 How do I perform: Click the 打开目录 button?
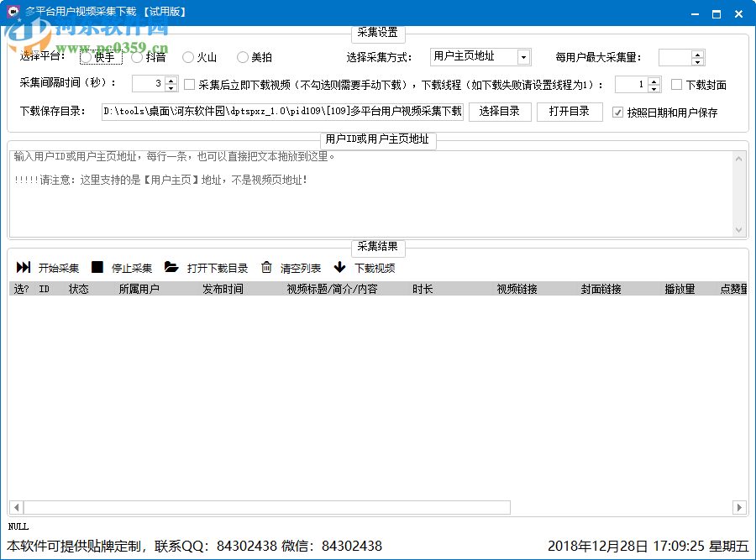(570, 111)
